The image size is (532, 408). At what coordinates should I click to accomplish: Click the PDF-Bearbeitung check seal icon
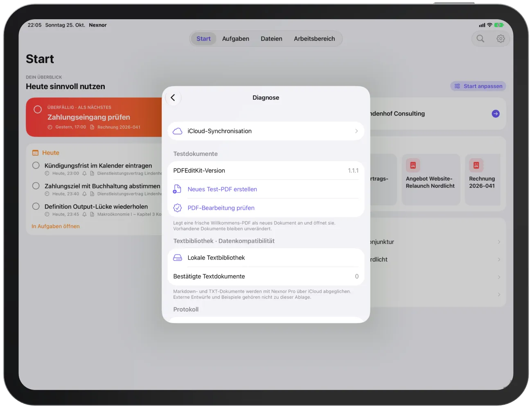coord(178,208)
